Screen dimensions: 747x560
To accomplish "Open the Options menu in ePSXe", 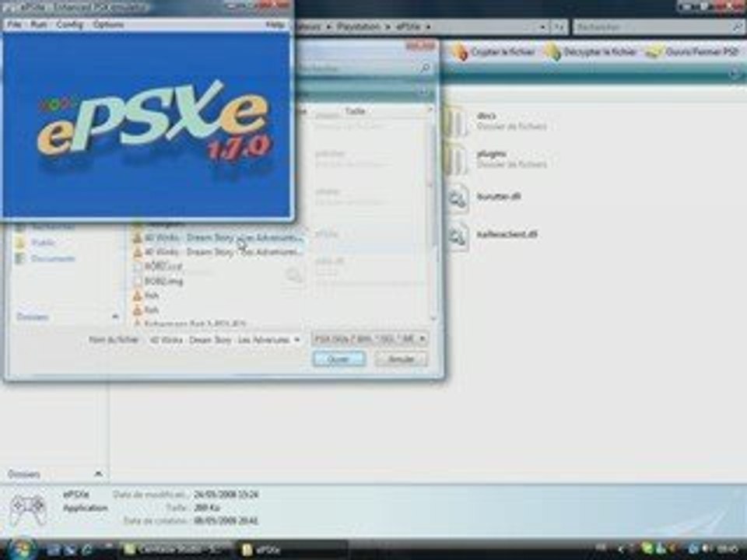I will click(x=109, y=24).
